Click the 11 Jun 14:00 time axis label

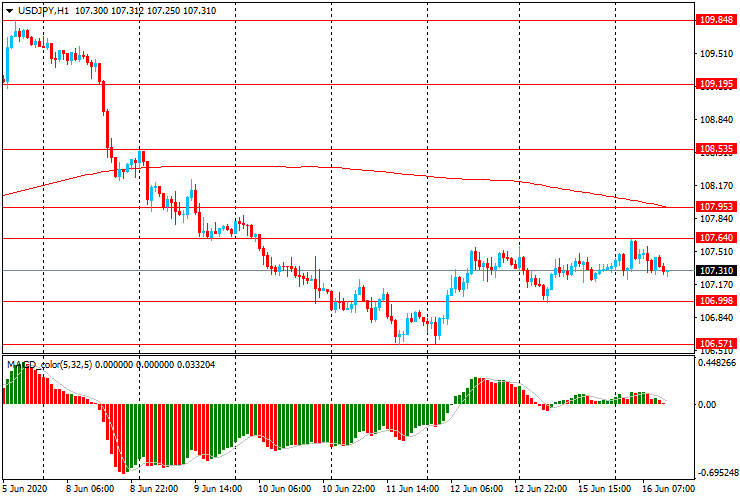[x=412, y=489]
